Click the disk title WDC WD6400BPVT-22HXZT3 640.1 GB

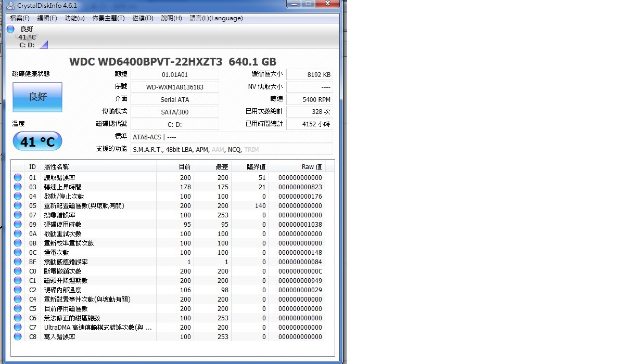[173, 62]
